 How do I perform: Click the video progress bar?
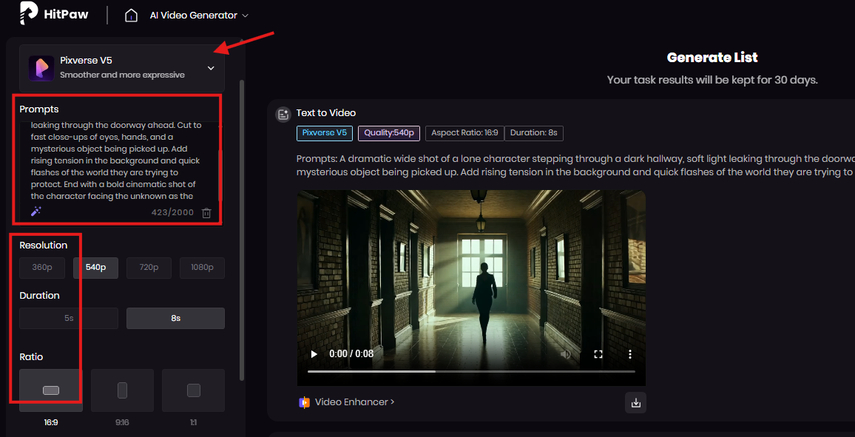[471, 372]
